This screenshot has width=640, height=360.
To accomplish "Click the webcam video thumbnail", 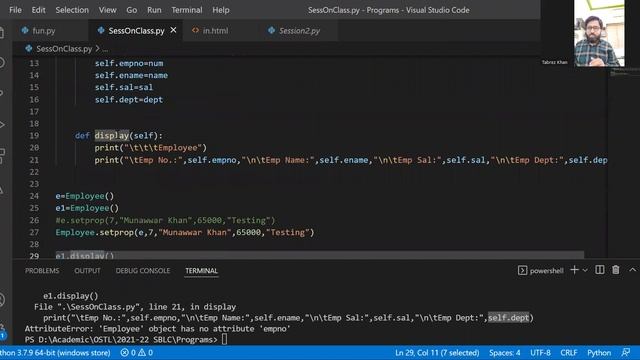I will (x=599, y=33).
